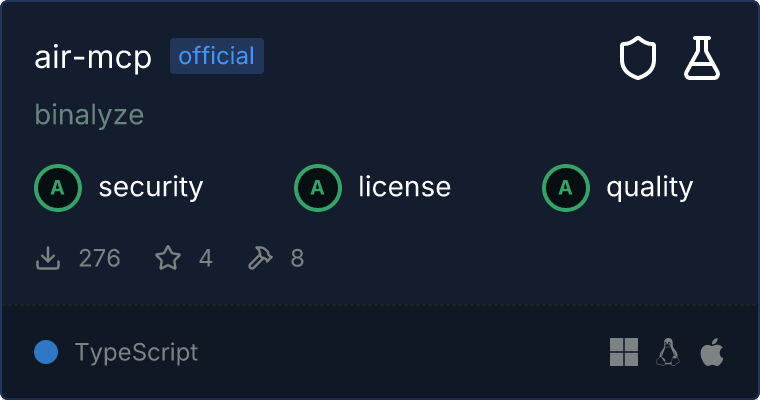This screenshot has width=760, height=400.
Task: Open the air-mcp server title
Action: [x=93, y=58]
